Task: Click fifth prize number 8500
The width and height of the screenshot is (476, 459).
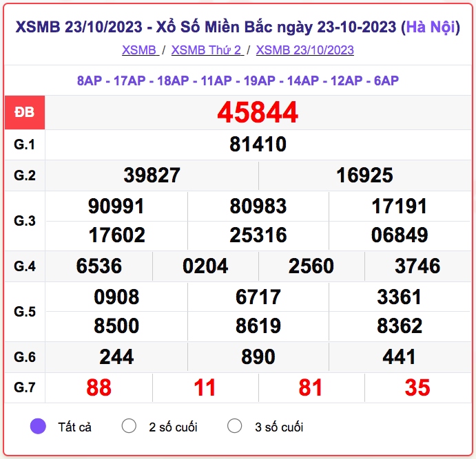Action: click(116, 326)
